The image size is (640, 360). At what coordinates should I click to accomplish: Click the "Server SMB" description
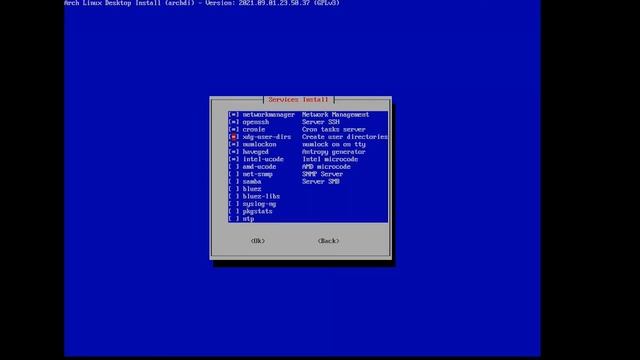(x=321, y=182)
